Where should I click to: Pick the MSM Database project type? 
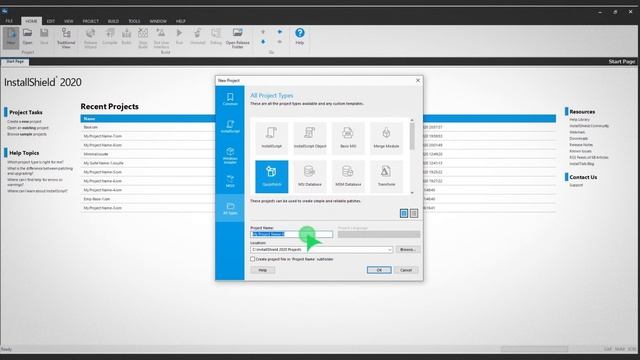click(348, 176)
